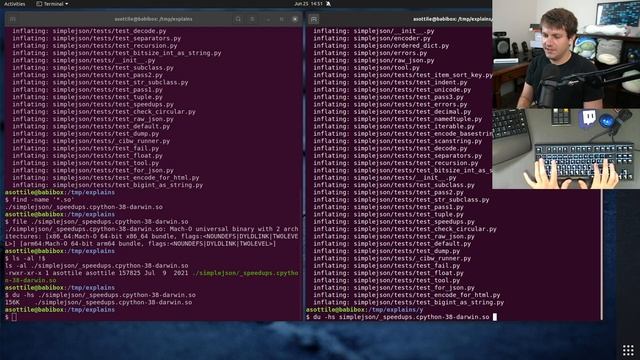Click simplejson/tool.py line in right terminal
The image size is (640, 360).
366,68
